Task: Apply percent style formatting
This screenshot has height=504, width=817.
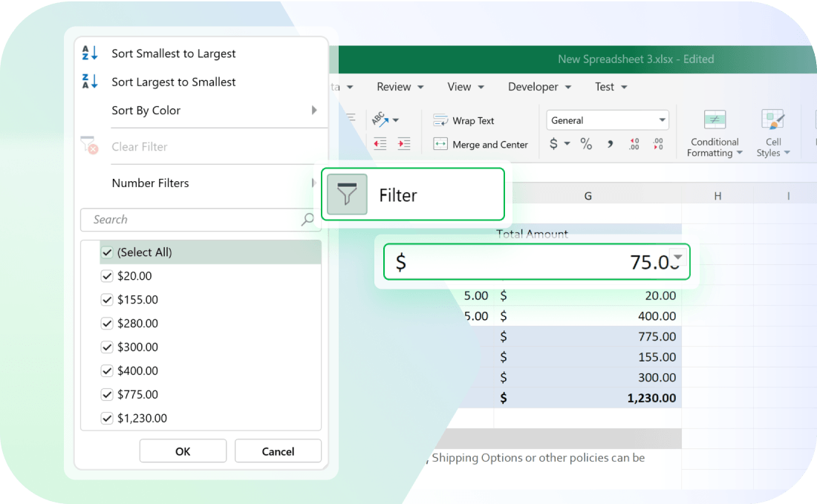Action: click(x=586, y=144)
